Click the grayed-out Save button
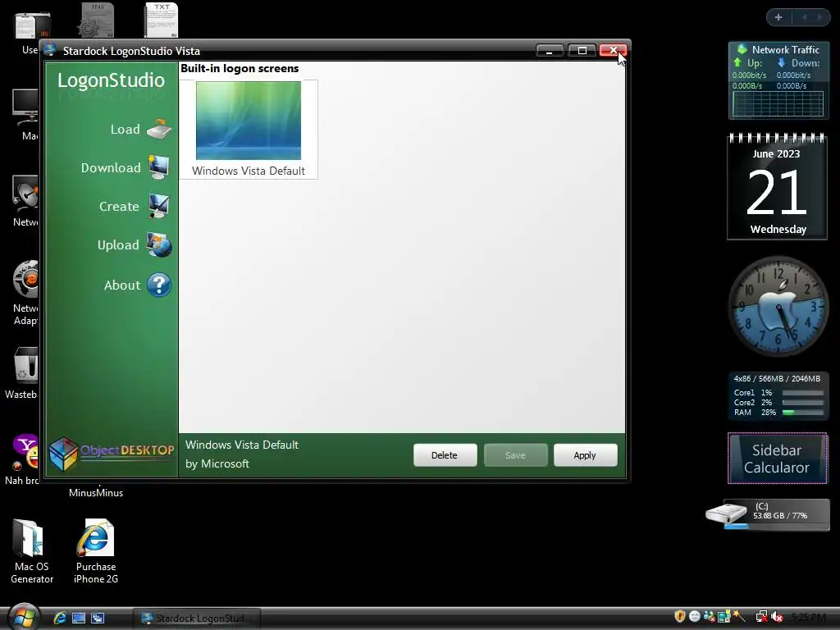This screenshot has width=840, height=630. tap(515, 455)
